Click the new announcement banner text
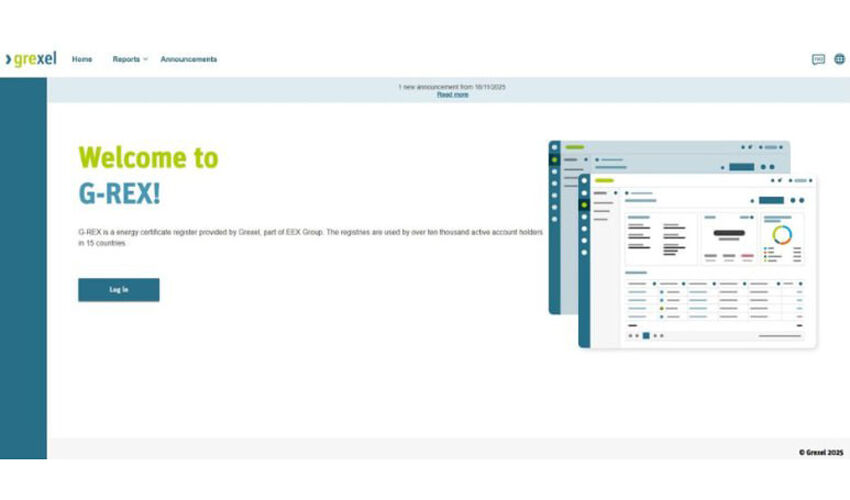 [452, 87]
